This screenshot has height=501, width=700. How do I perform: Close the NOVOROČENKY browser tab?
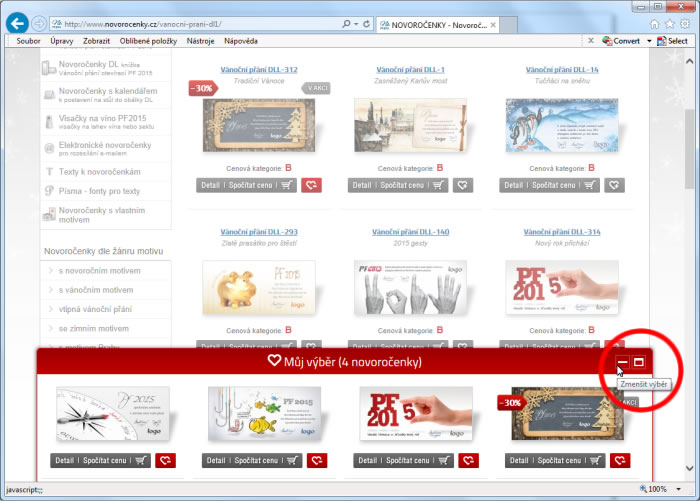click(493, 25)
